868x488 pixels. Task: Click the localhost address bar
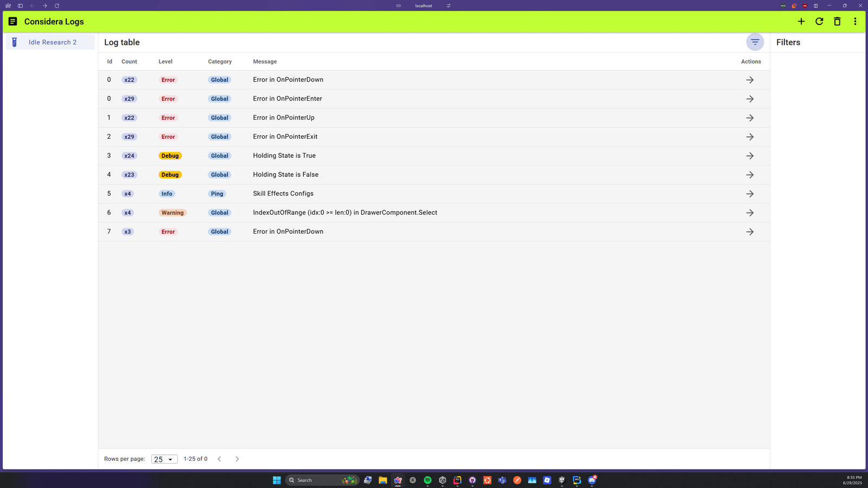pyautogui.click(x=424, y=5)
